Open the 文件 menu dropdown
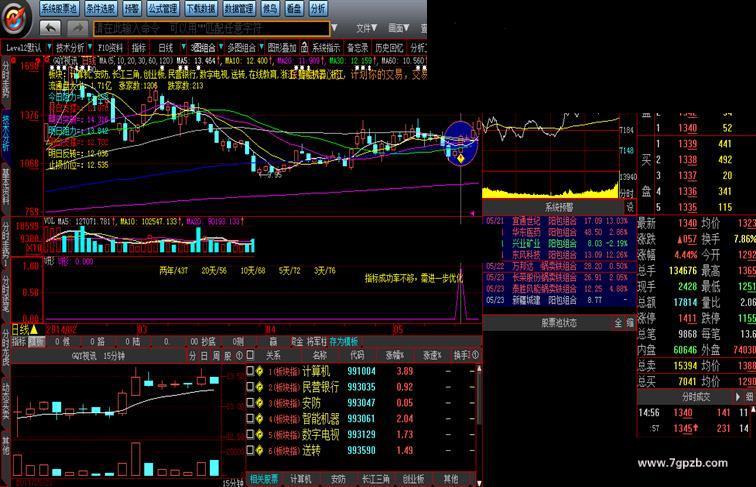 (366, 28)
